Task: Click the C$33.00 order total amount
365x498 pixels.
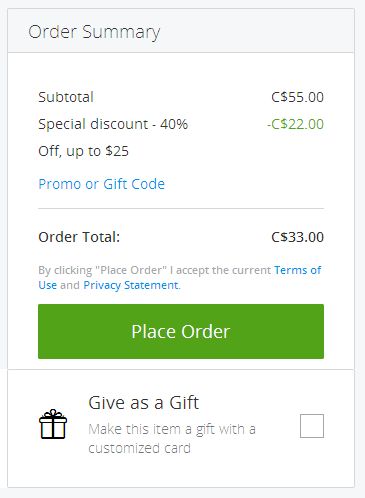Action: [x=297, y=237]
